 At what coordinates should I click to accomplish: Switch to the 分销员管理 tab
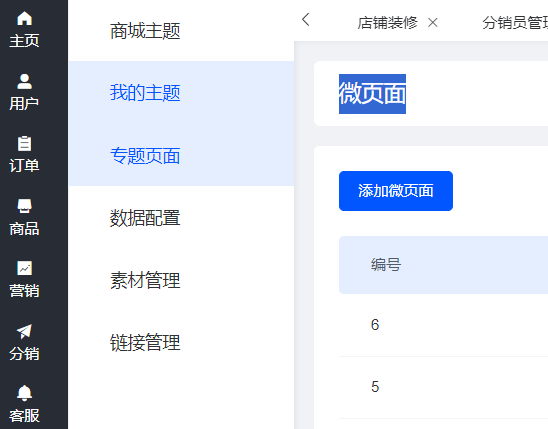coord(515,23)
